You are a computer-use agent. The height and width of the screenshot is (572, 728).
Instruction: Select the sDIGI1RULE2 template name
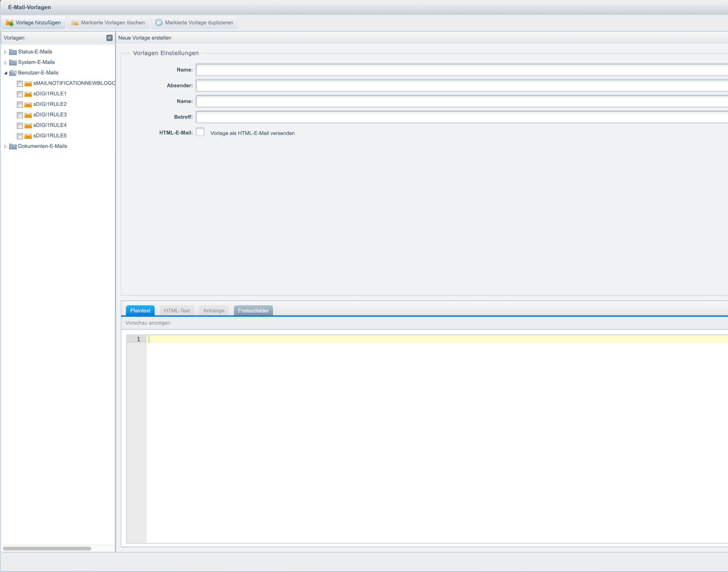coord(50,104)
